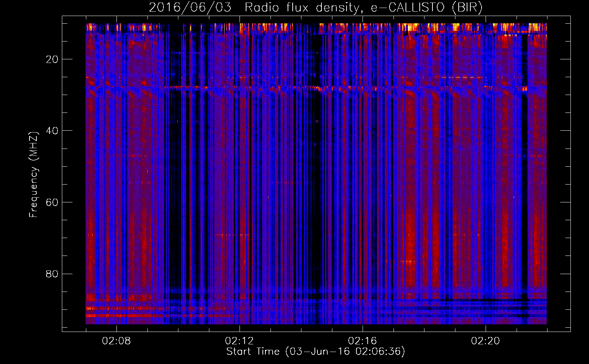
Task: Click the 40 frequency tick label
Action: tap(52, 131)
